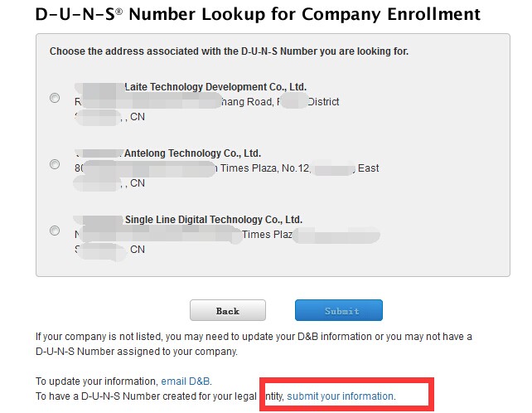The height and width of the screenshot is (413, 532).
Task: Click the Times Plaza, No.12 address line
Action: (x=227, y=168)
